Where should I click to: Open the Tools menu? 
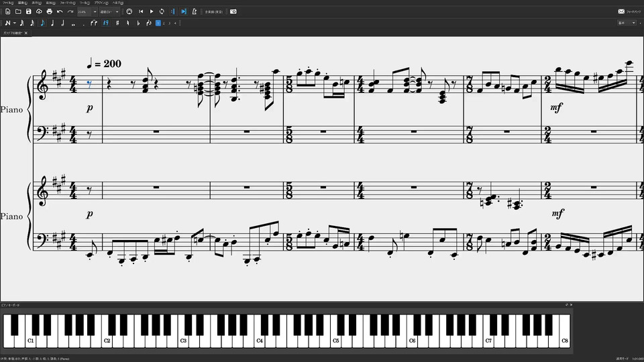85,3
